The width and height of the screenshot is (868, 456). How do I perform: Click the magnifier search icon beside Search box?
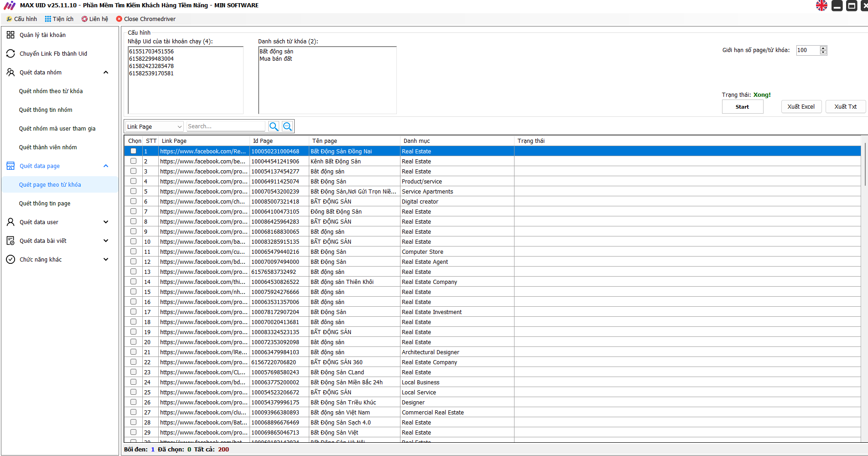click(274, 126)
